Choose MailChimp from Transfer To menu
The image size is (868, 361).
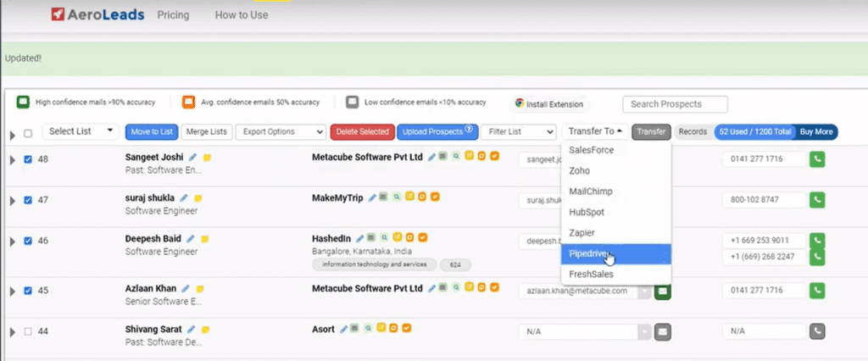point(616,192)
